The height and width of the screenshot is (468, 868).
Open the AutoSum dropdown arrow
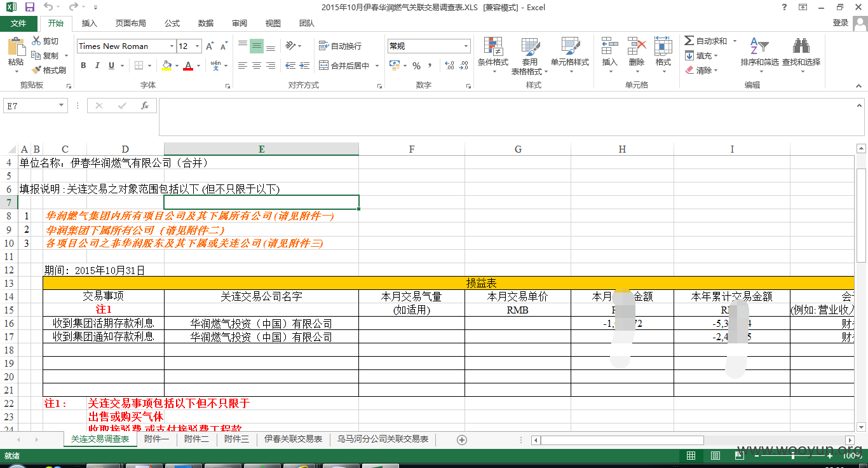pos(735,41)
